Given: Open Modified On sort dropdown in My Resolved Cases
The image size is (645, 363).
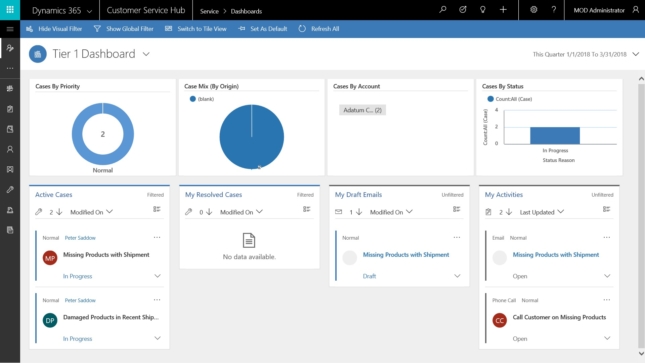Looking at the screenshot, I should click(241, 212).
